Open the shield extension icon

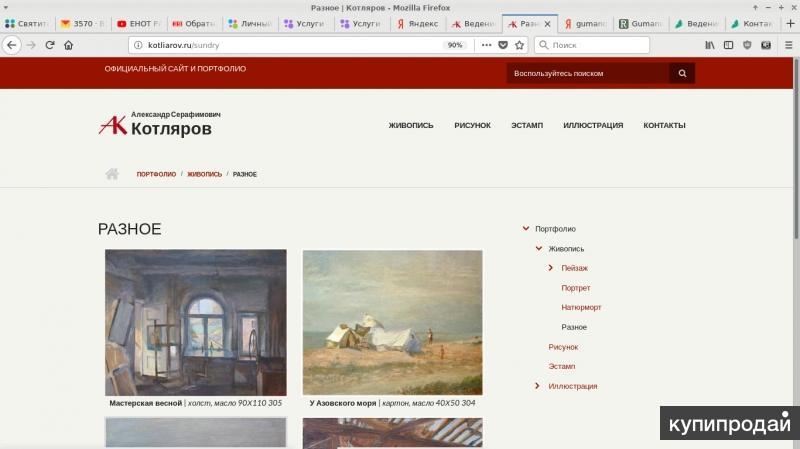pyautogui.click(x=747, y=45)
